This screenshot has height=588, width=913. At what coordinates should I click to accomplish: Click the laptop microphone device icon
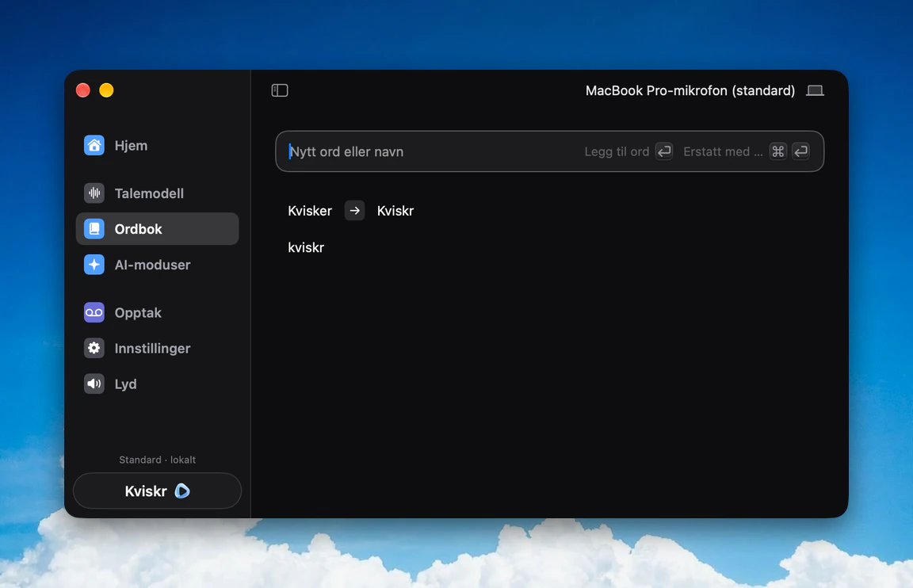[x=815, y=90]
